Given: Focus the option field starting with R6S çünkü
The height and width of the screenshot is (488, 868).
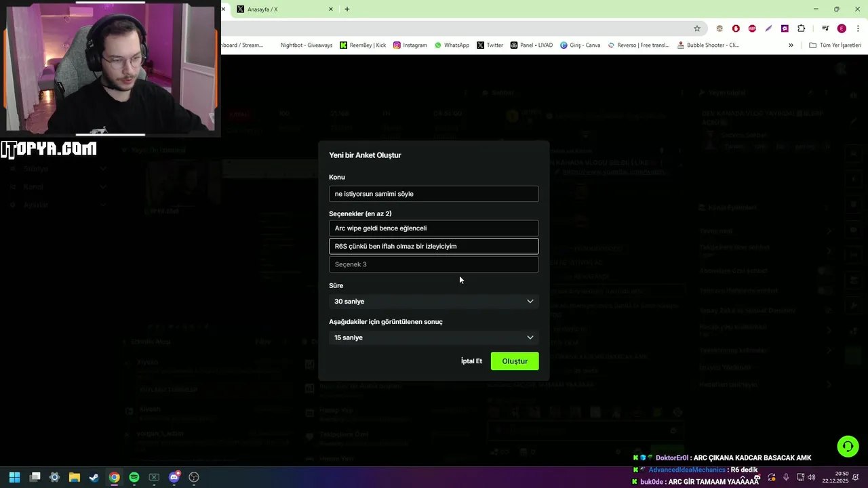Looking at the screenshot, I should tap(434, 246).
